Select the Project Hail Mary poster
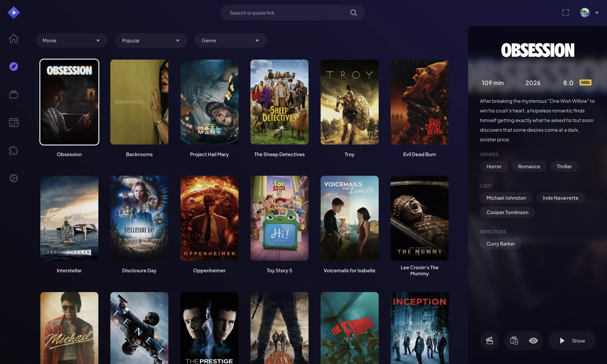The width and height of the screenshot is (607, 364). coord(209,102)
